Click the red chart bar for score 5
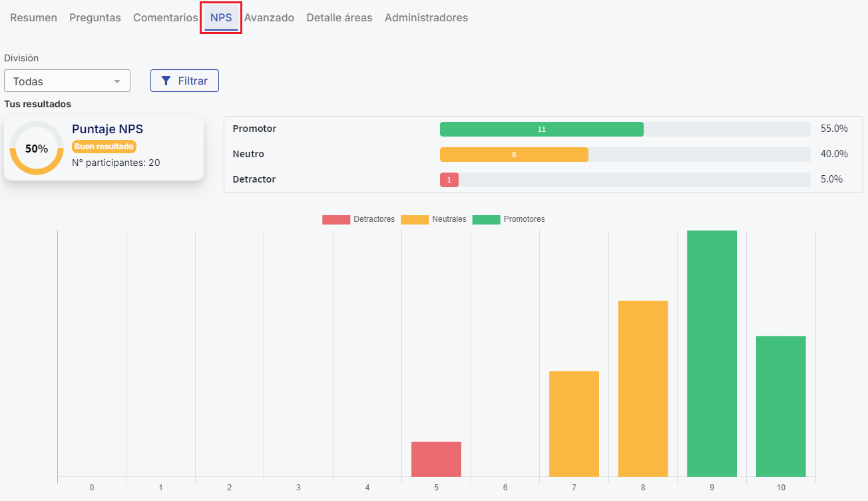Image resolution: width=868 pixels, height=501 pixels. click(436, 459)
